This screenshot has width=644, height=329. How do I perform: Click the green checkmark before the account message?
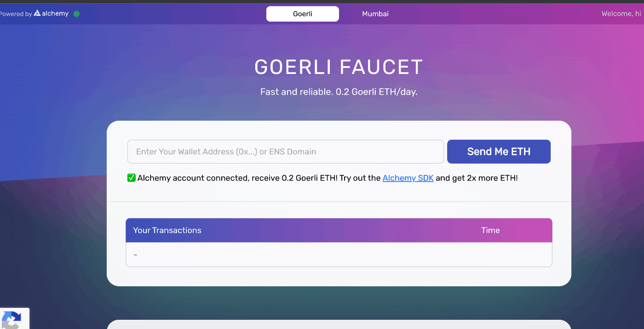[x=131, y=178]
